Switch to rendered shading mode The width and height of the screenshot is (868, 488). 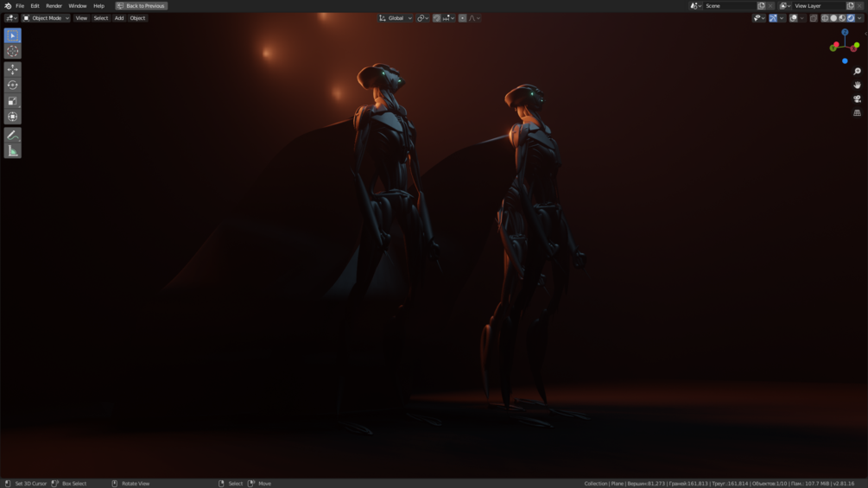coord(851,18)
